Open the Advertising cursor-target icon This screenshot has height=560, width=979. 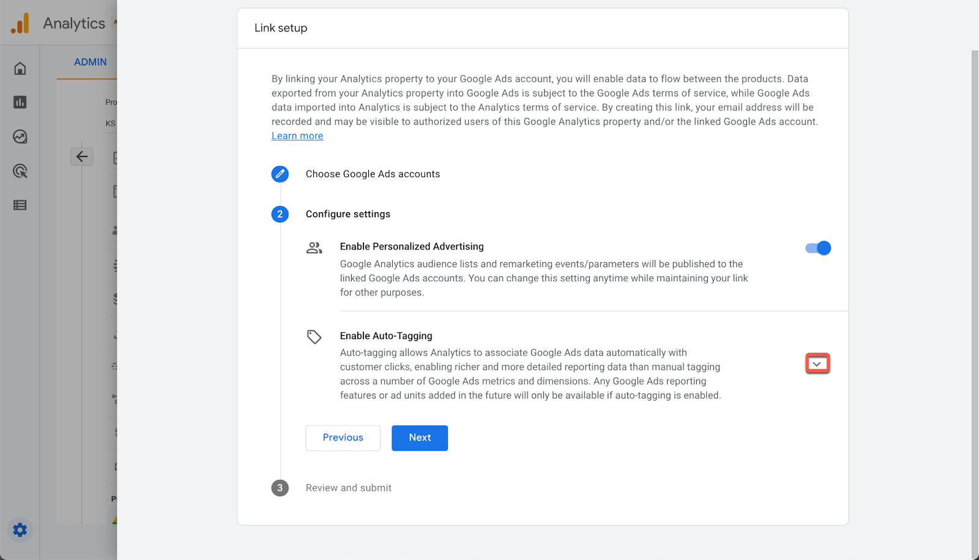pyautogui.click(x=20, y=171)
